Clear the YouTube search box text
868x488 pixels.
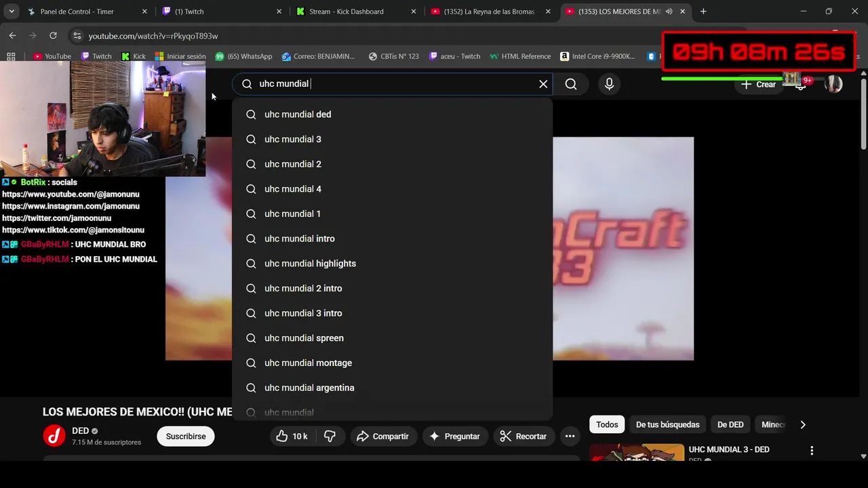pyautogui.click(x=543, y=84)
